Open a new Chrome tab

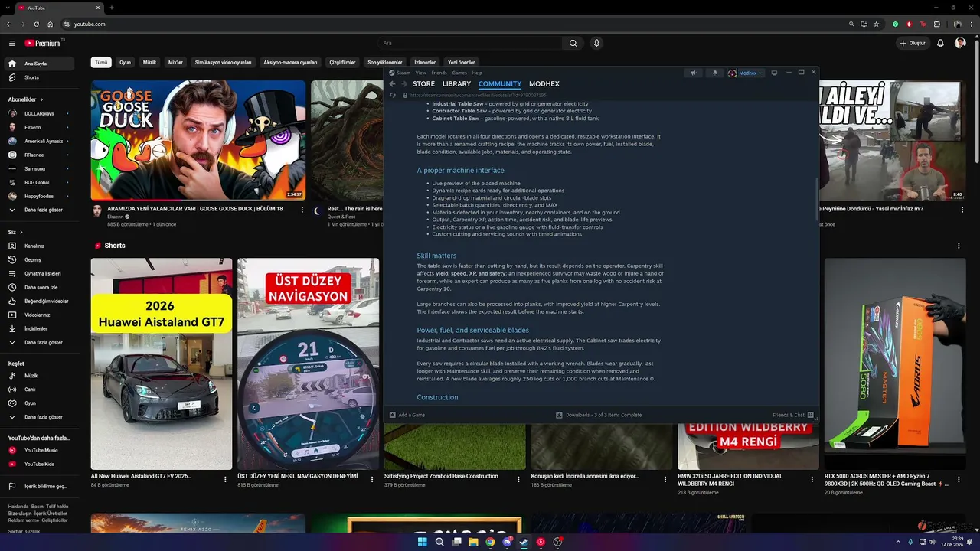(x=112, y=8)
